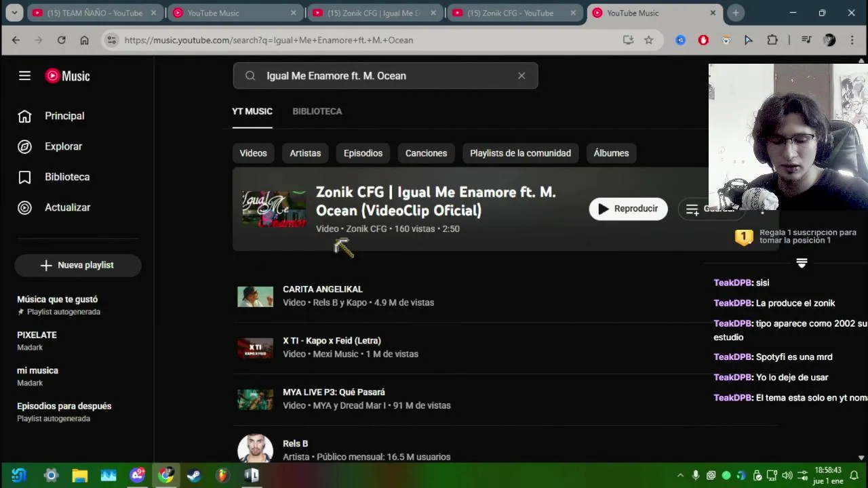The height and width of the screenshot is (488, 868).
Task: Open Igual Me Enamore top result thumbnail
Action: point(274,209)
